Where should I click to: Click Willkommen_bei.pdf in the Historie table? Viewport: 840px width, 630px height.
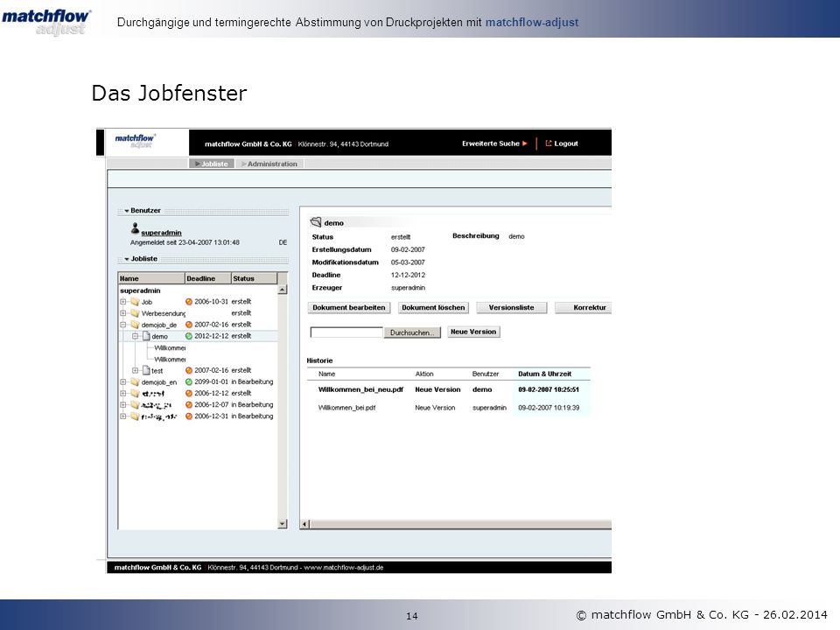pyautogui.click(x=346, y=408)
